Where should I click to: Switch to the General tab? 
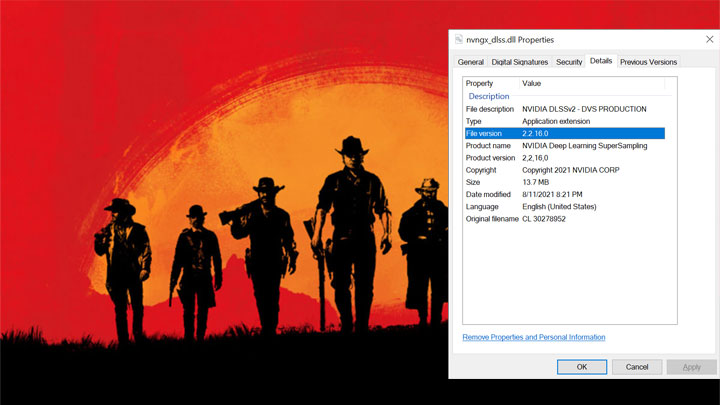coord(471,62)
